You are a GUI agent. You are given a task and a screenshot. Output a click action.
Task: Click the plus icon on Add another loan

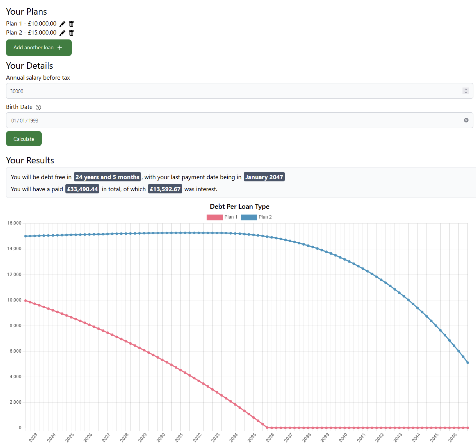coord(60,48)
